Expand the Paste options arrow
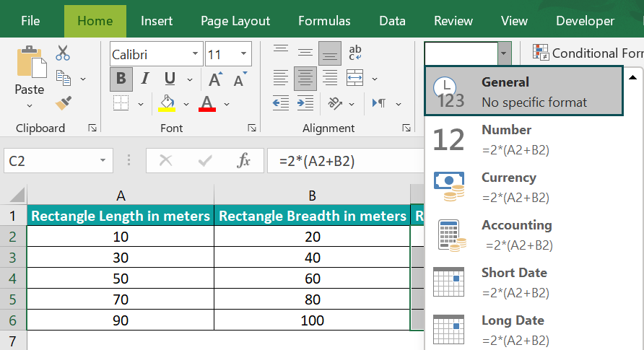This screenshot has height=350, width=644. 30,106
